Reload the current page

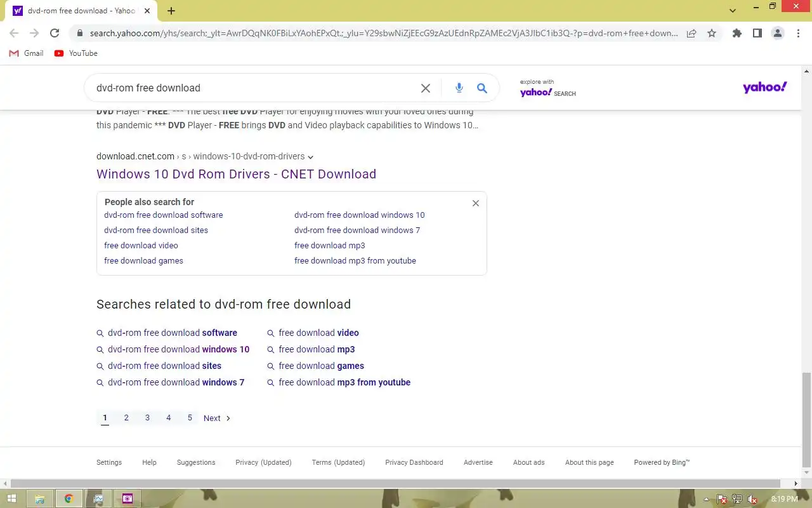55,33
